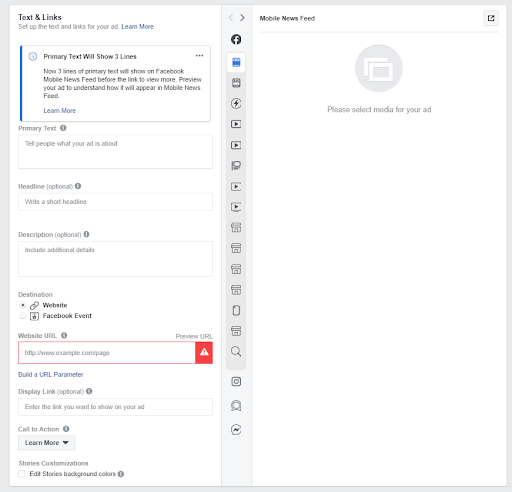Select the Facebook Event destination radio button

(23, 316)
